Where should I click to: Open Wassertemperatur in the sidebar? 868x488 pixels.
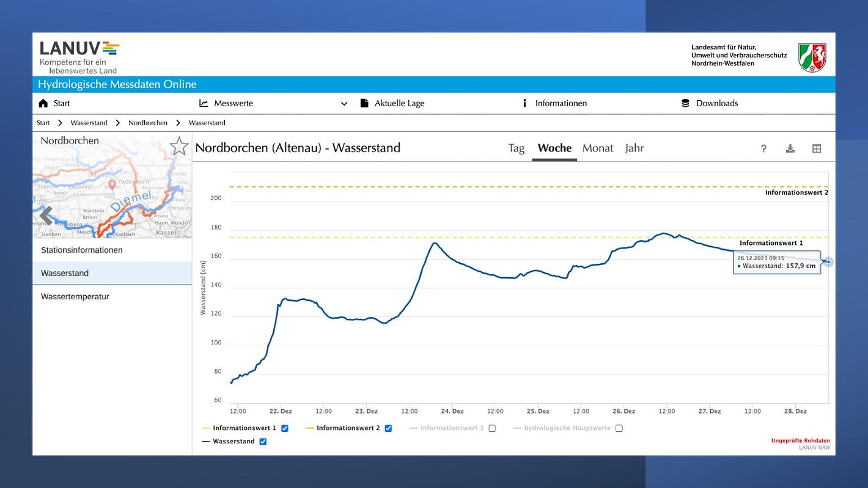75,297
